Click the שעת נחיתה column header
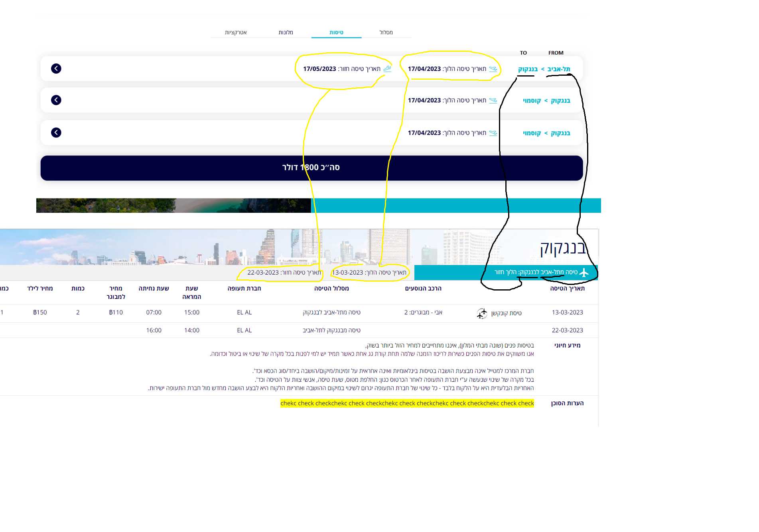The image size is (759, 532). (x=154, y=289)
